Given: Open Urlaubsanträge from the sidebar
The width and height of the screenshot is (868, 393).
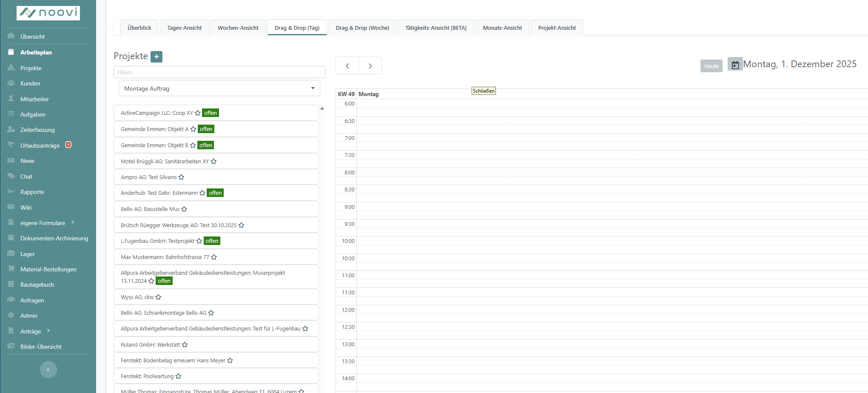Looking at the screenshot, I should tap(40, 145).
